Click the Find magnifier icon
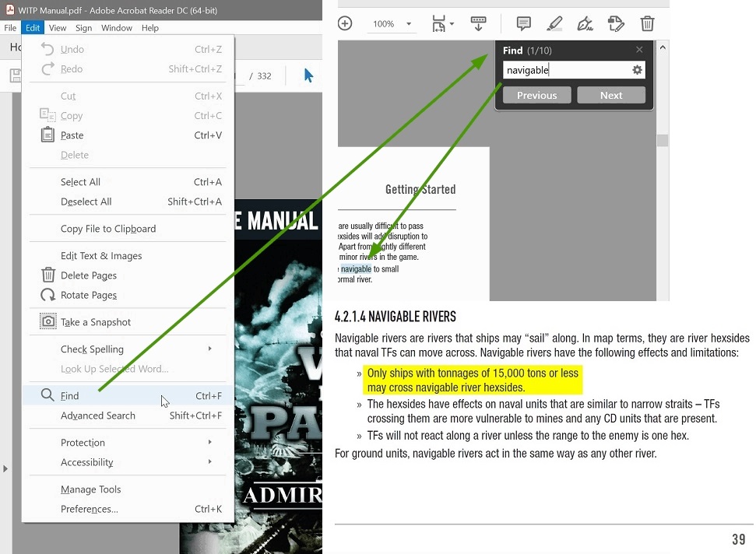 pos(47,395)
